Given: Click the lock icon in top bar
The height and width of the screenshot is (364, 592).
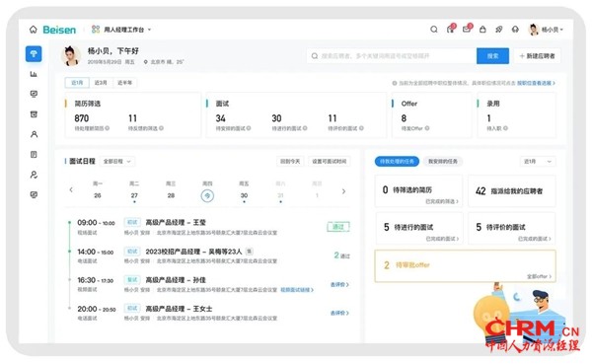Looking at the screenshot, I should 482,29.
